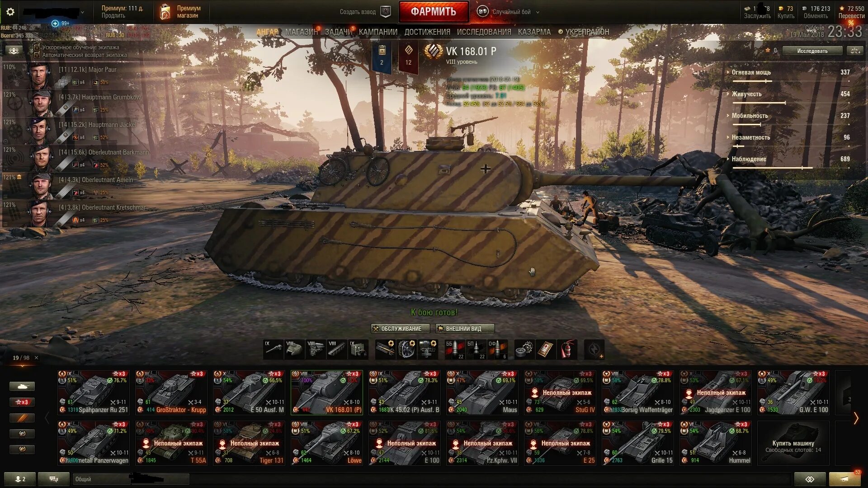Switch to the ИССЛЕДОВАНИЯ tab
This screenshot has height=488, width=868.
pos(484,32)
